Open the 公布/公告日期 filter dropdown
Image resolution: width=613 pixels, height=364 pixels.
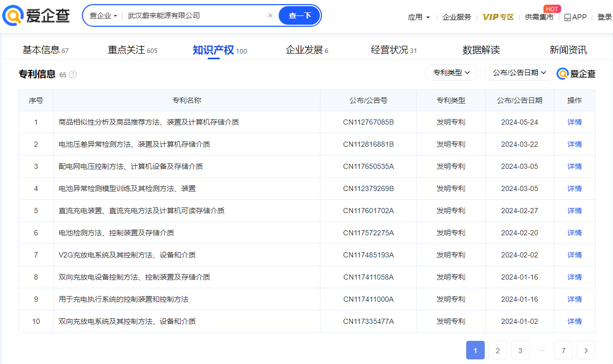point(519,73)
